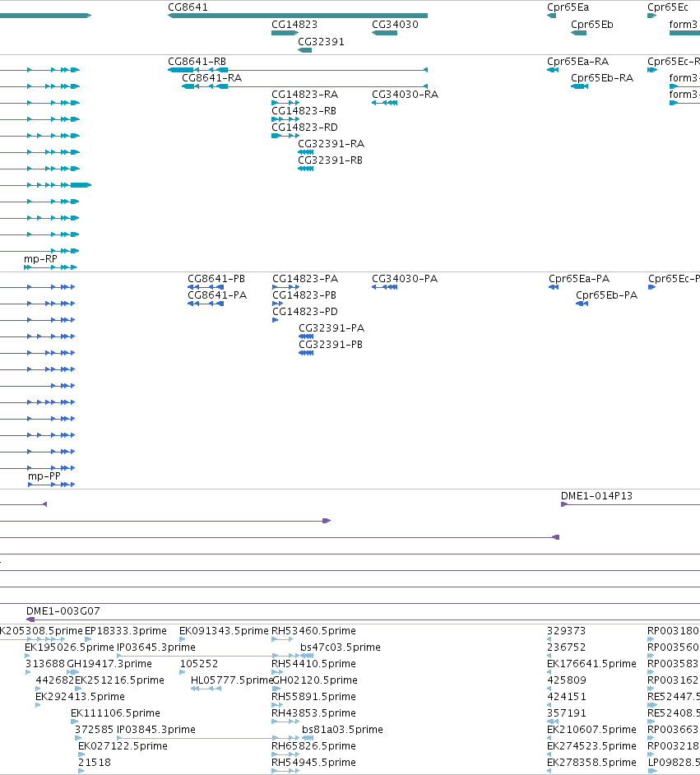700x775 pixels.
Task: Open EST EP18333.3prime
Action: [x=126, y=631]
